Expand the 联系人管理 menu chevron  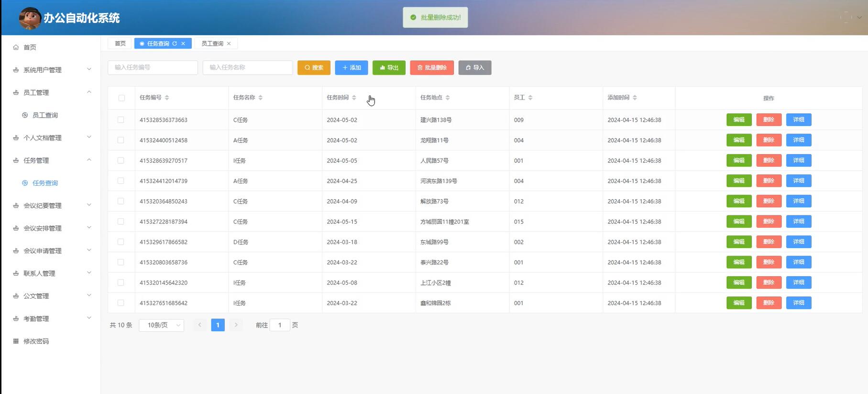pos(89,273)
